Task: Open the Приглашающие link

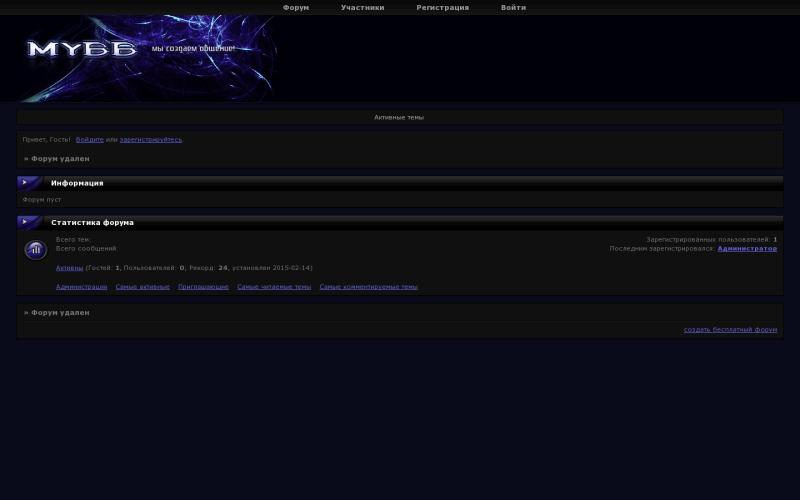Action: pos(203,287)
